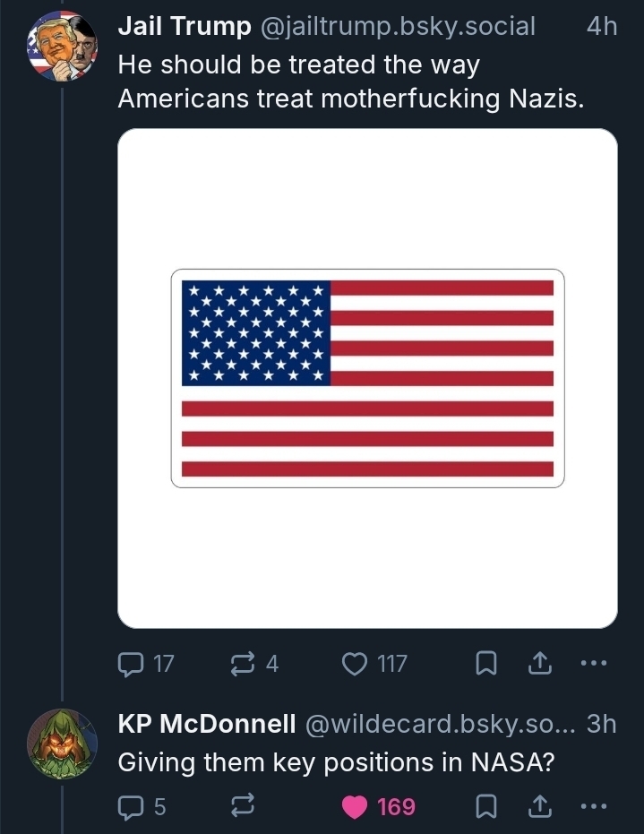The height and width of the screenshot is (834, 644).
Task: Unlike KP McDonnell's reply with 169 likes
Action: [x=356, y=807]
